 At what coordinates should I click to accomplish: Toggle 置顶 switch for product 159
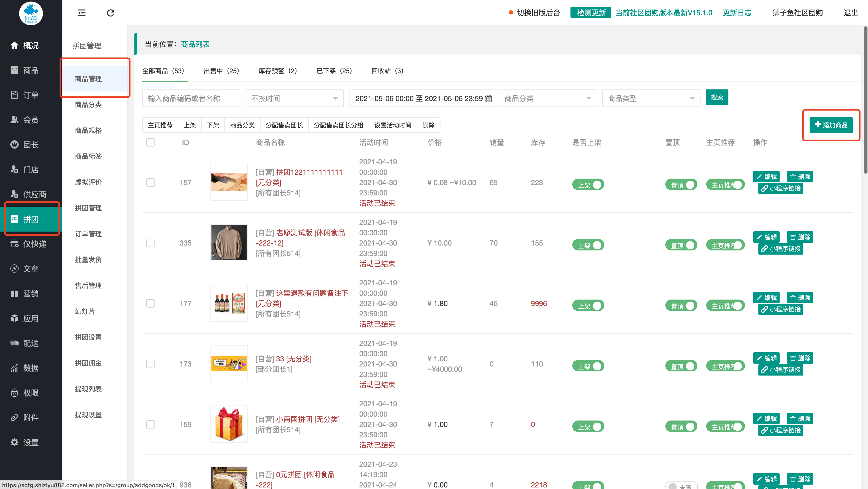[681, 427]
